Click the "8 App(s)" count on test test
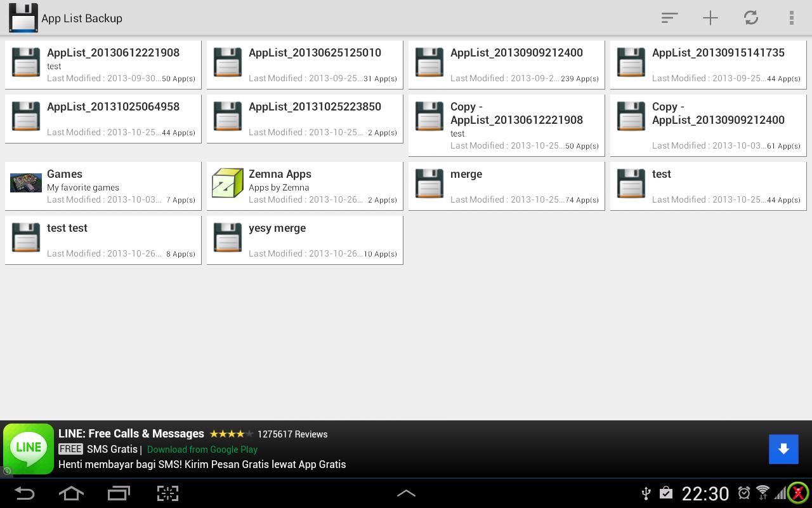The width and height of the screenshot is (812, 508). click(x=181, y=254)
